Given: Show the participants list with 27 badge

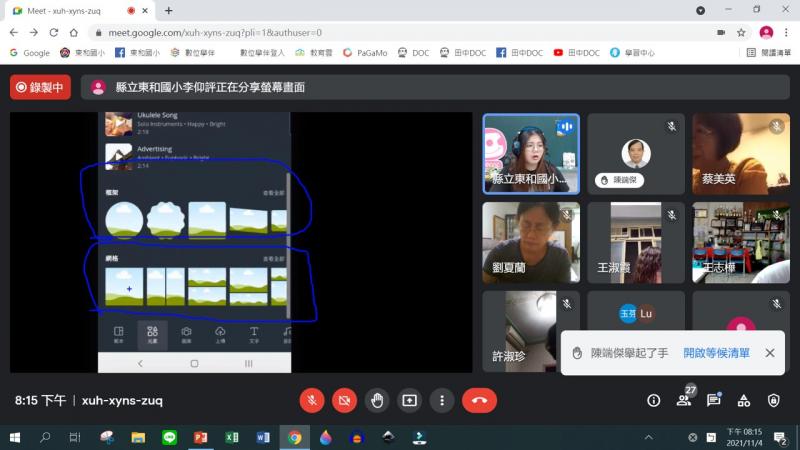Looking at the screenshot, I should 684,399.
